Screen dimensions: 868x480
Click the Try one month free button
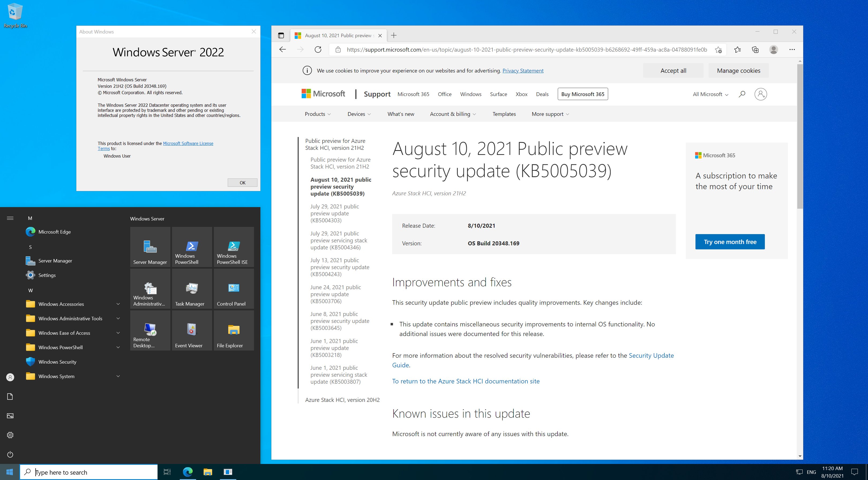tap(730, 242)
